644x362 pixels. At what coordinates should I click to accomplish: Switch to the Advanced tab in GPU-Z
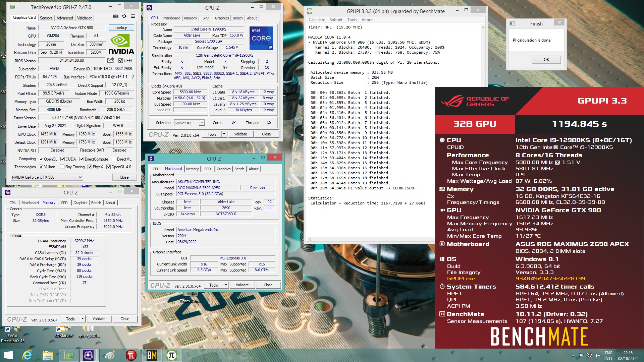[x=65, y=18]
